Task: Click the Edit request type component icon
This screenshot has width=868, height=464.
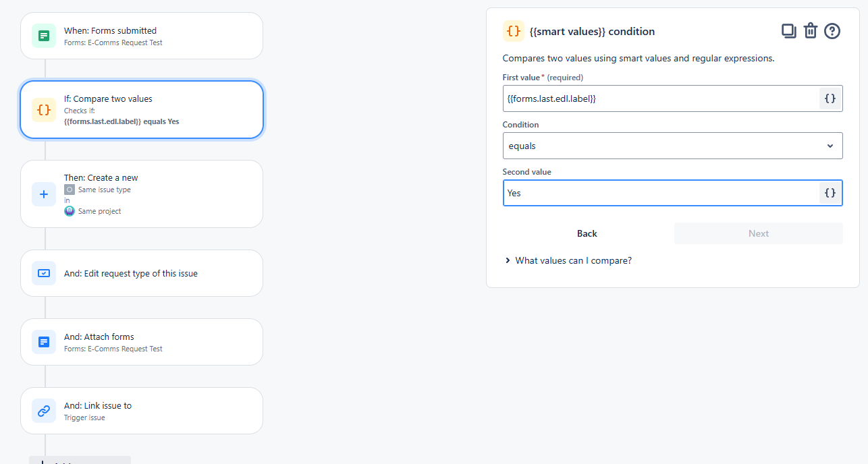Action: pos(43,273)
